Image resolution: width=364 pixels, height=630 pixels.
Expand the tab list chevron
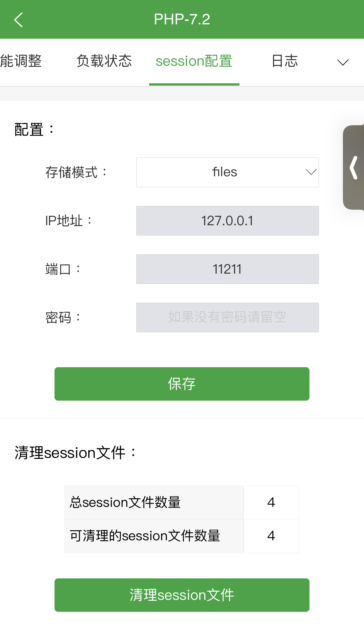(x=343, y=62)
